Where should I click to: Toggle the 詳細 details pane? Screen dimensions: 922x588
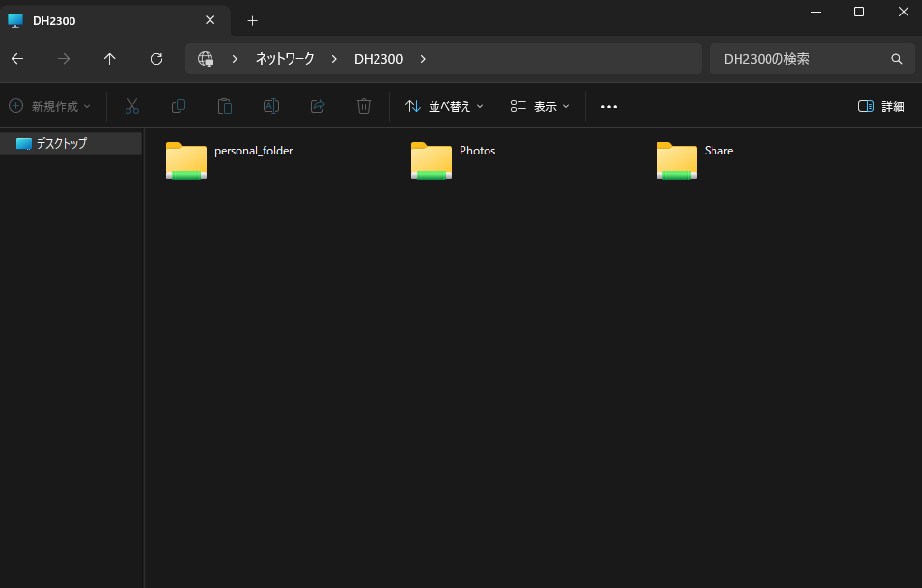880,106
